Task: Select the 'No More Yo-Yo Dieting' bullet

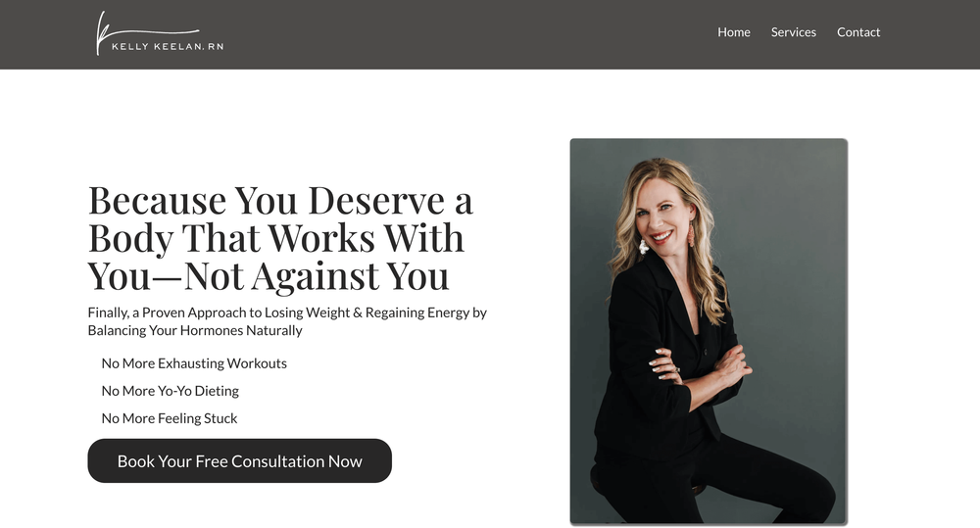Action: (170, 391)
